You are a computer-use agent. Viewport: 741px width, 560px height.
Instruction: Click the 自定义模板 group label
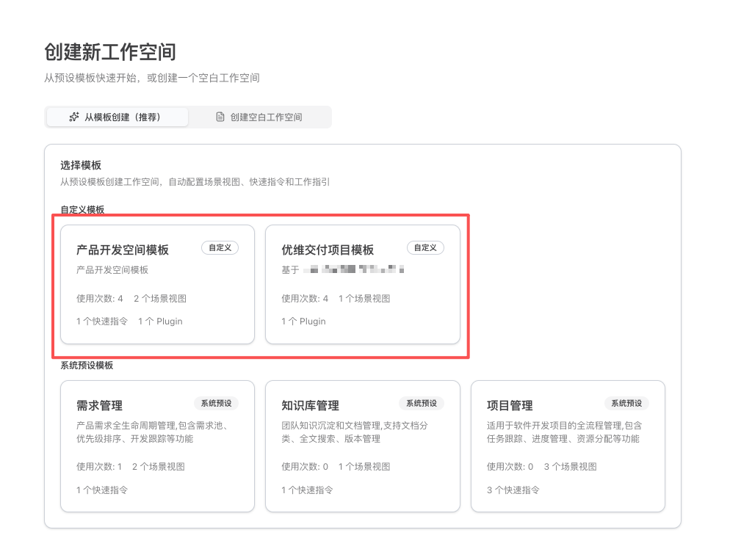pos(82,210)
